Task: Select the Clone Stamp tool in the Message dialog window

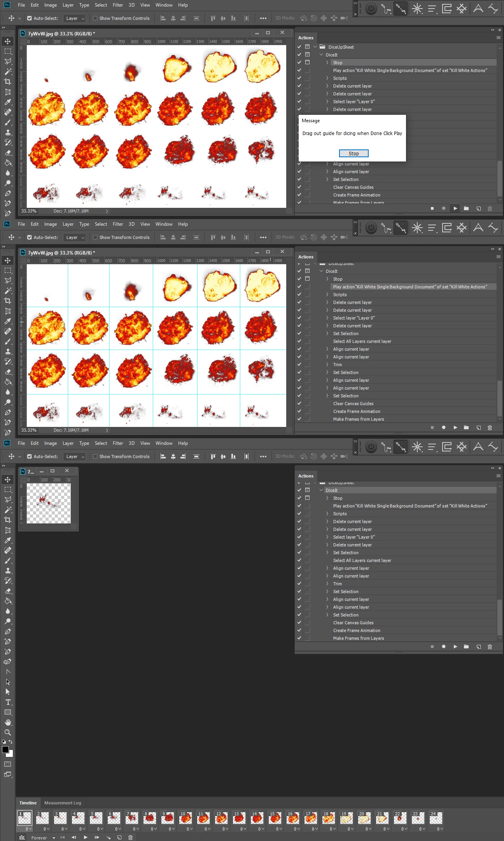Action: click(x=8, y=132)
